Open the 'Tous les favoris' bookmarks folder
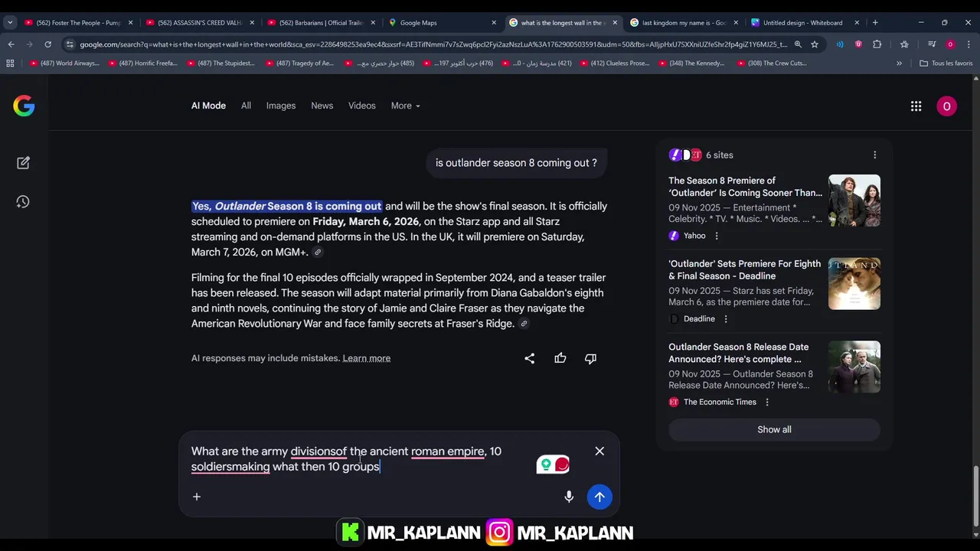Screen dimensions: 980x551 (946, 64)
